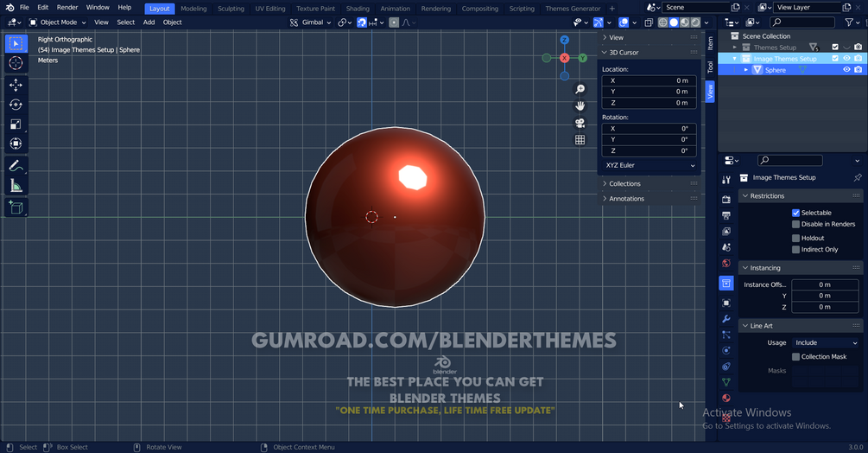Select the Scale tool
Screen dimensions: 868x453
pyautogui.click(x=16, y=124)
